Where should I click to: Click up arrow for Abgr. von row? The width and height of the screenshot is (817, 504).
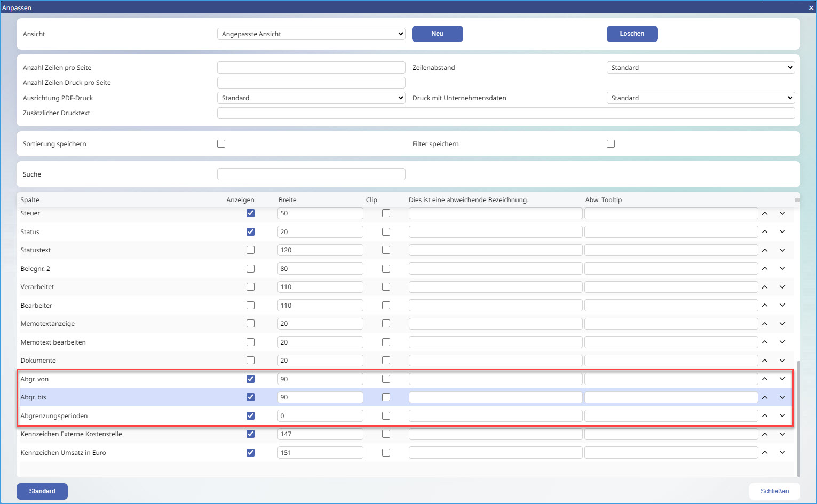coord(765,379)
